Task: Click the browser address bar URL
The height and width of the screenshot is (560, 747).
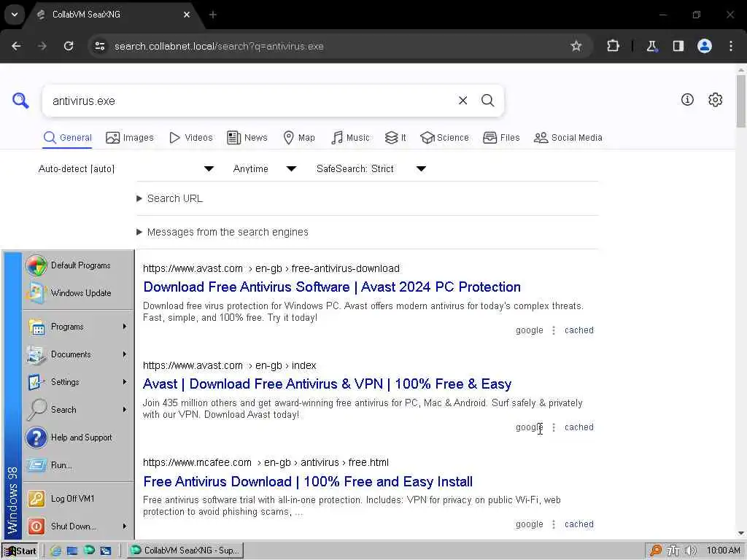Action: coord(219,46)
